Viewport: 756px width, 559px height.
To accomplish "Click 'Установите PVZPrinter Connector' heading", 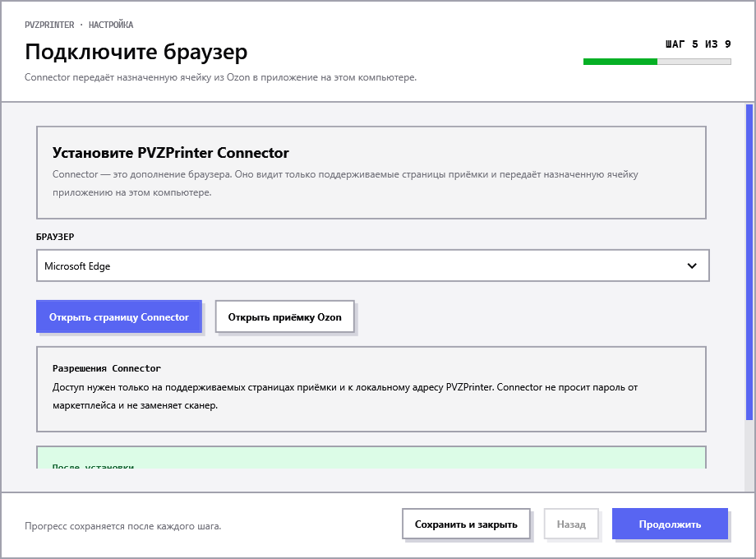I will [x=171, y=152].
